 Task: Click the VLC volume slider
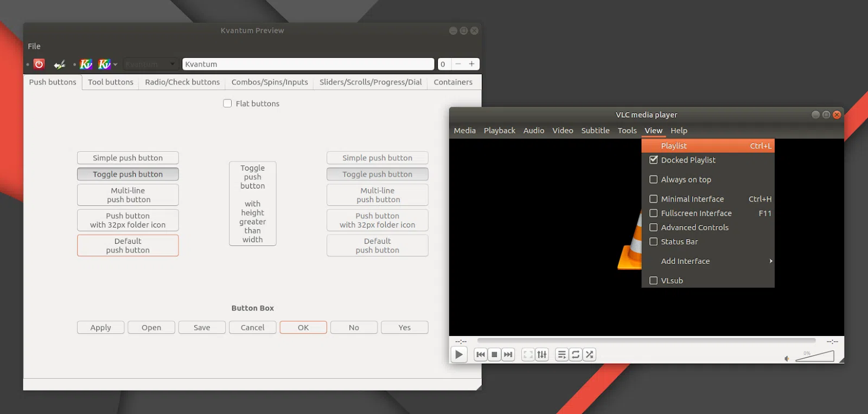click(815, 356)
